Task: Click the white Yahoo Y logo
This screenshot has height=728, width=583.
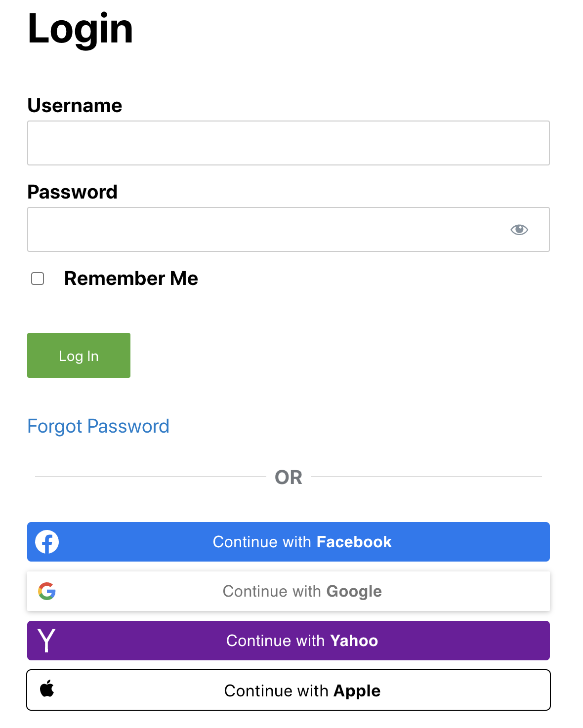Action: tap(46, 641)
